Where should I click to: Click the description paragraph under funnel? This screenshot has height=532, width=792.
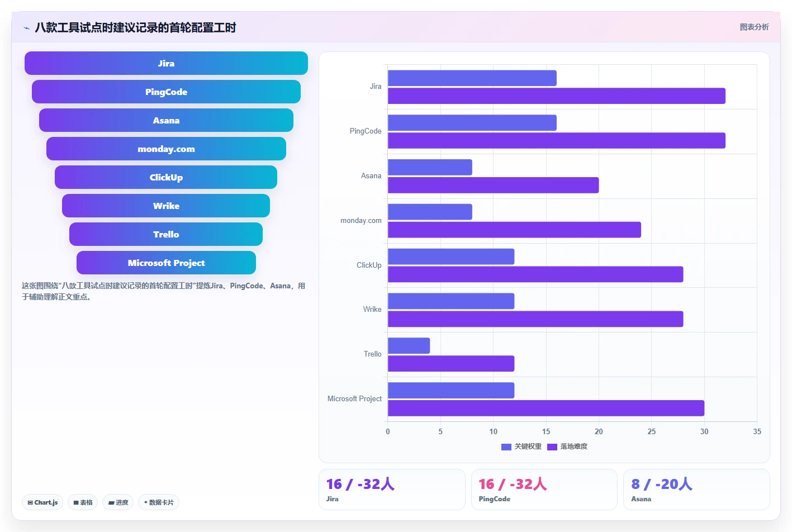(163, 291)
